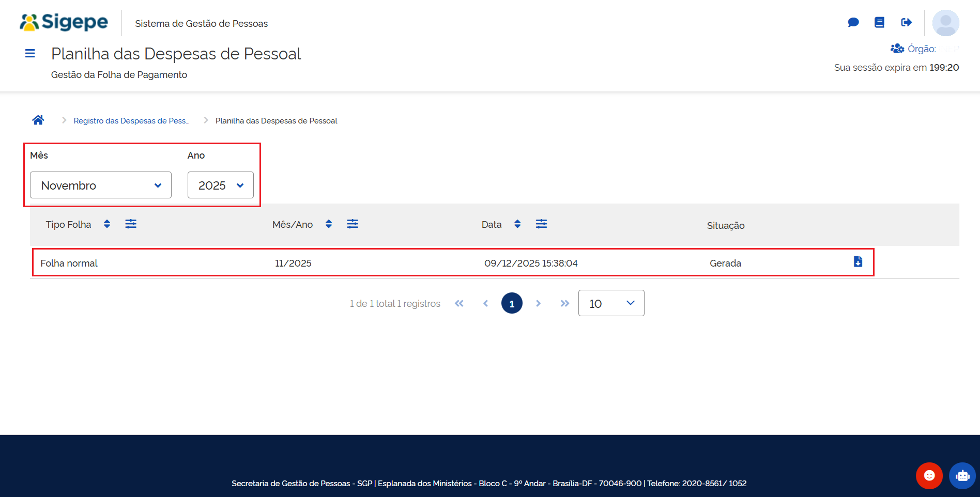Viewport: 980px width, 497px height.
Task: Open the filter for Mês/Ano column
Action: (x=353, y=224)
